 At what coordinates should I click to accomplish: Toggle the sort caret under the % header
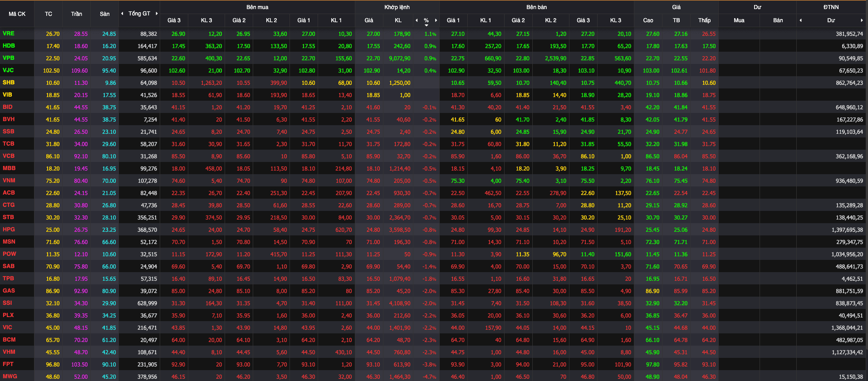coord(427,25)
